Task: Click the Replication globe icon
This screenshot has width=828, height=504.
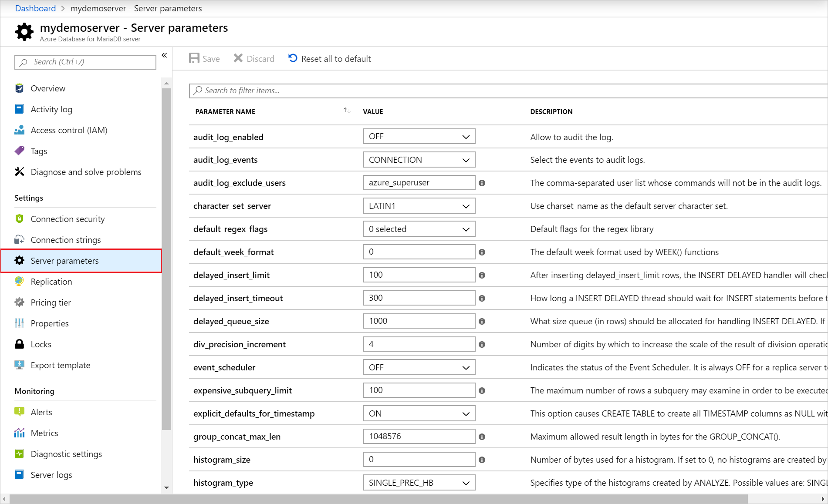Action: 19,282
